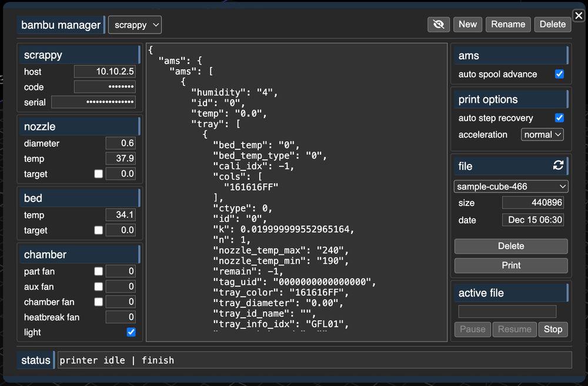Viewport: 588px width, 386px height.
Task: Click the "nozzle_temp_max": "240" line
Action: (281, 250)
